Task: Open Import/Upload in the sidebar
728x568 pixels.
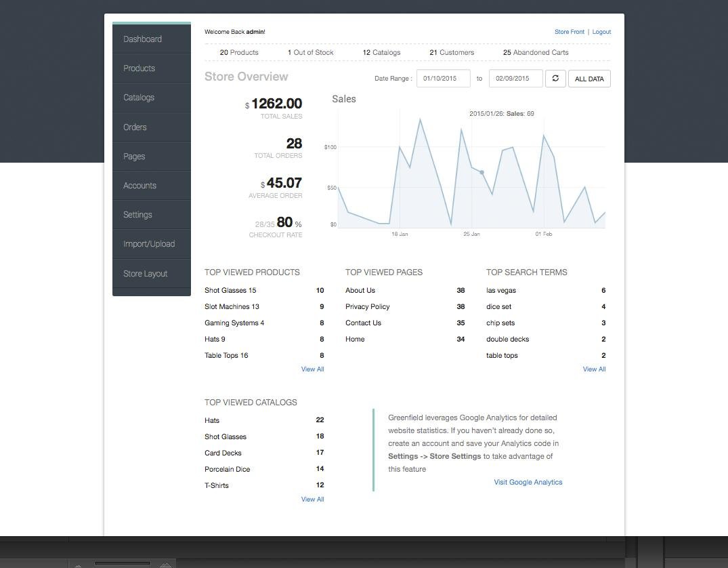Action: tap(149, 243)
